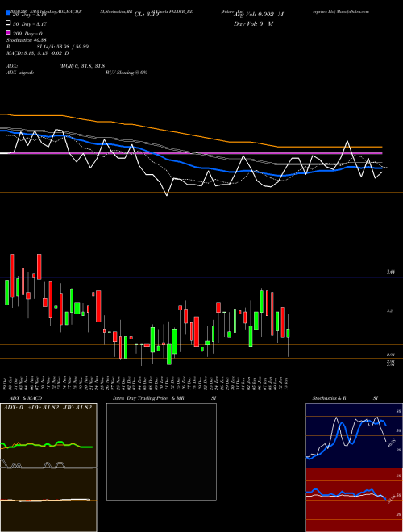Click the magenta 200 Day EMA legend swatch
Screen dimensions: 403x532
8,32
